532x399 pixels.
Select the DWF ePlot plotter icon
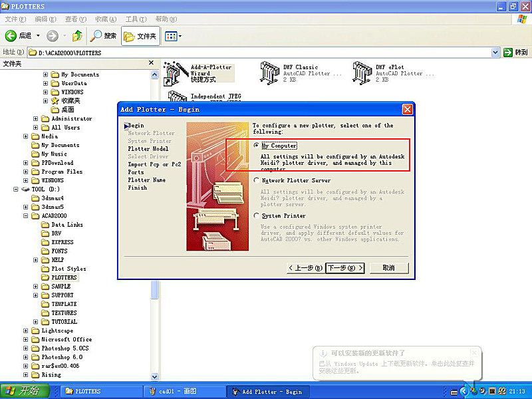[x=362, y=72]
